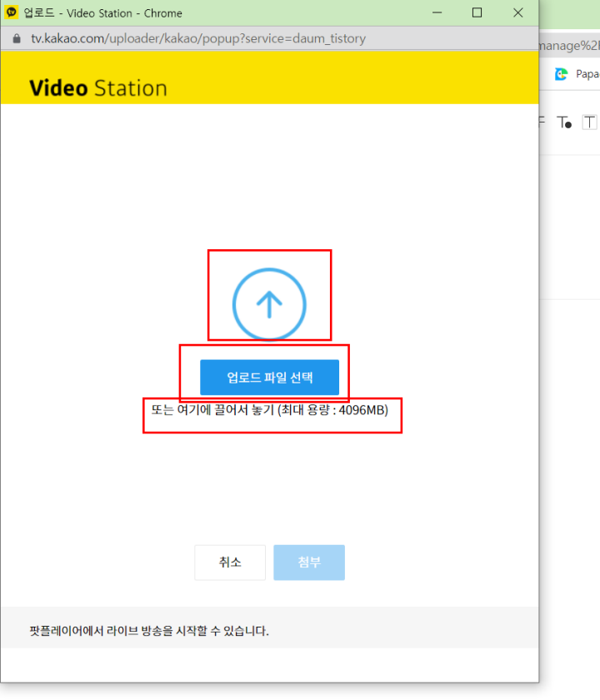
Task: Click the text color T icon in background editor
Action: point(564,122)
